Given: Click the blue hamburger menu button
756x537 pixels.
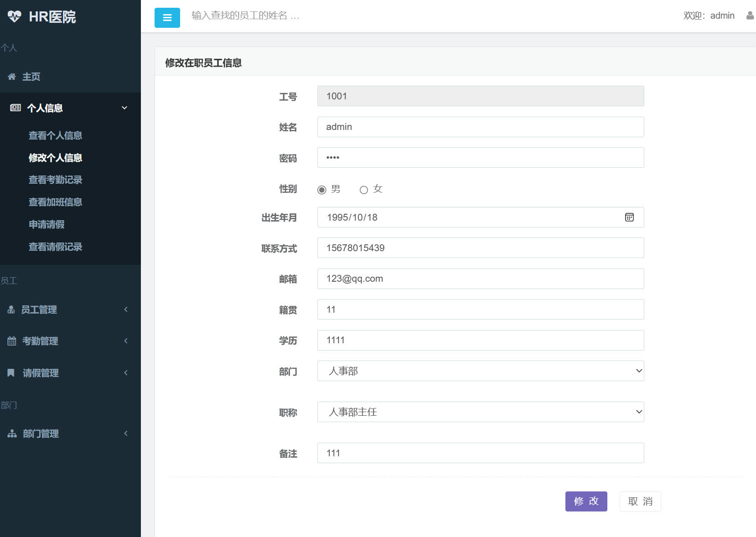Looking at the screenshot, I should [x=167, y=17].
